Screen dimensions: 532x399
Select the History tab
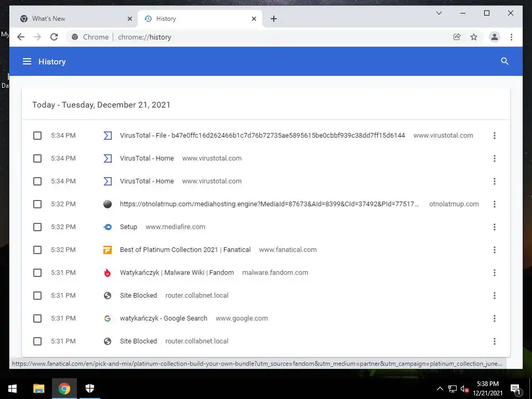pos(201,19)
